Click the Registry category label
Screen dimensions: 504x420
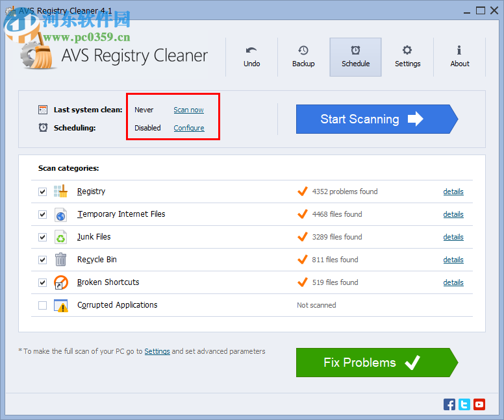tap(92, 191)
